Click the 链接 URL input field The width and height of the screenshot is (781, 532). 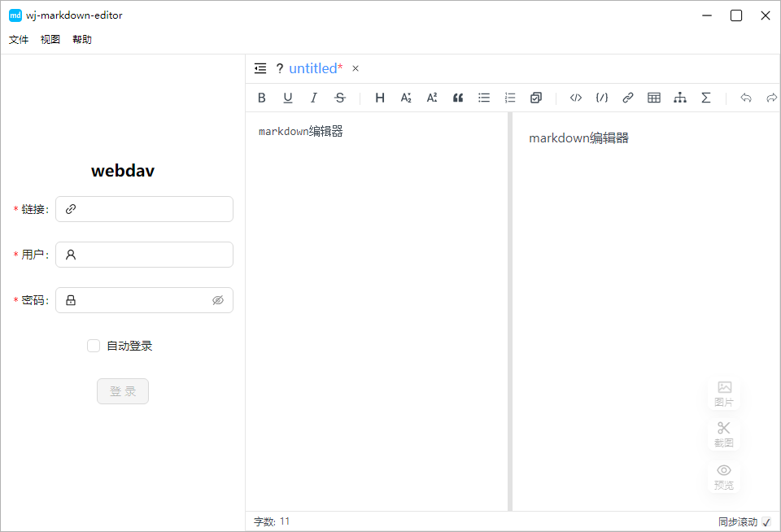pos(144,209)
